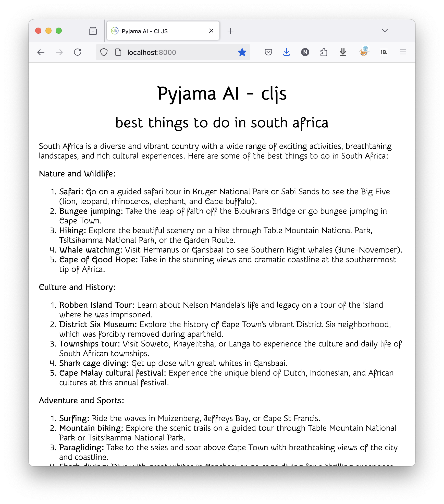Open the extensions puzzle piece menu

pyautogui.click(x=324, y=52)
